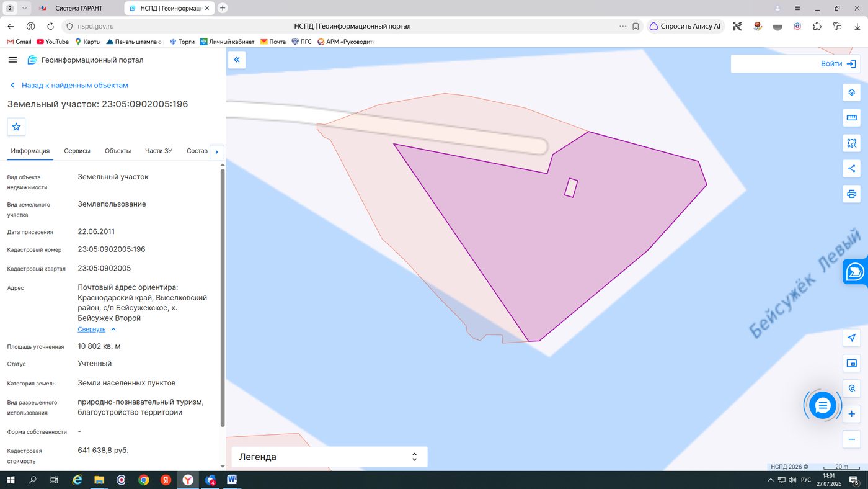Open a new browser tab
Image resolution: width=868 pixels, height=489 pixels.
pyautogui.click(x=223, y=8)
